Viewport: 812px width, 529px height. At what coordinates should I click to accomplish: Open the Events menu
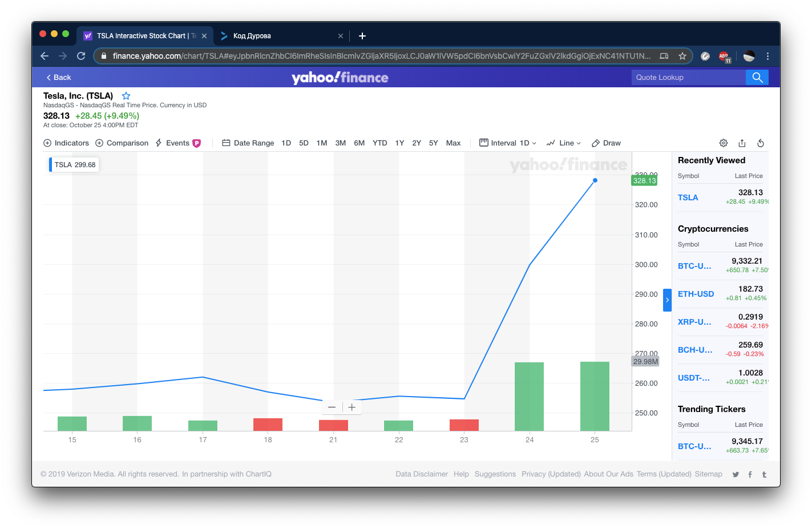[x=178, y=143]
